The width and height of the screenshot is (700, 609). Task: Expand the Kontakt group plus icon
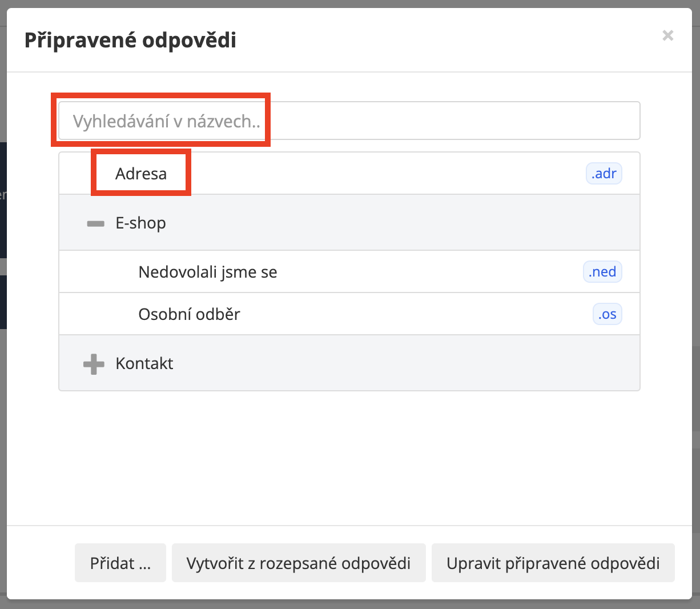point(94,364)
